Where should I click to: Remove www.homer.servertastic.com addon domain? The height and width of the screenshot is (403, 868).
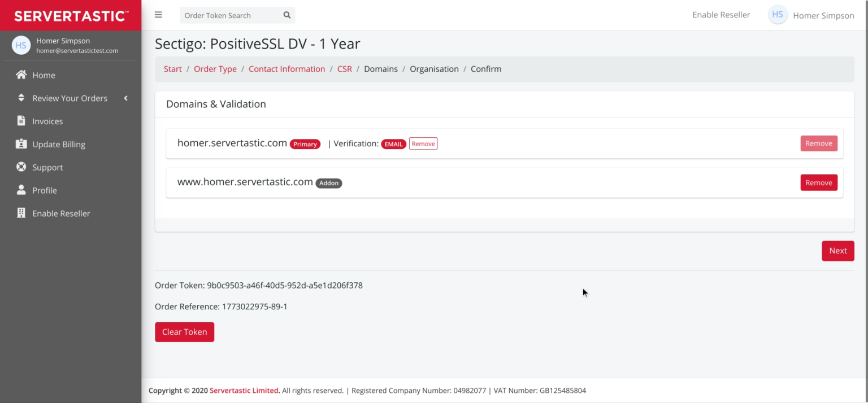pos(819,183)
